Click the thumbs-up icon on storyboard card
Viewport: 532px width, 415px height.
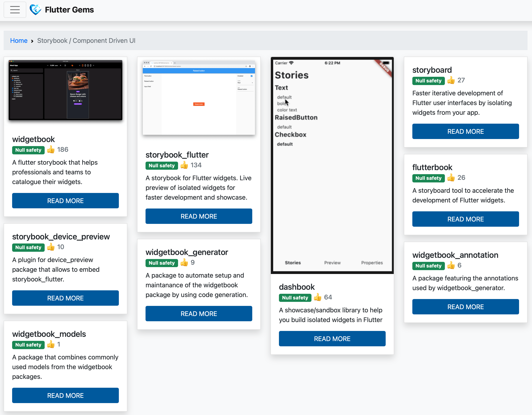tap(450, 80)
